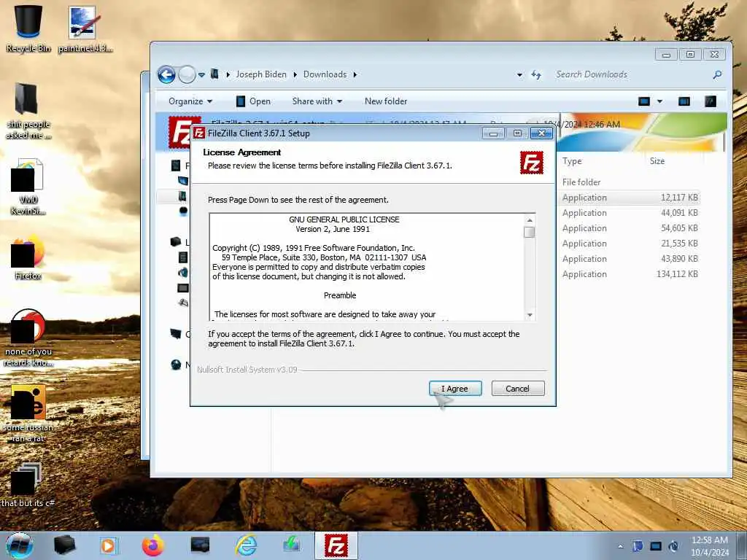Open the Windows Start menu orb
The width and height of the screenshot is (747, 560).
click(20, 545)
